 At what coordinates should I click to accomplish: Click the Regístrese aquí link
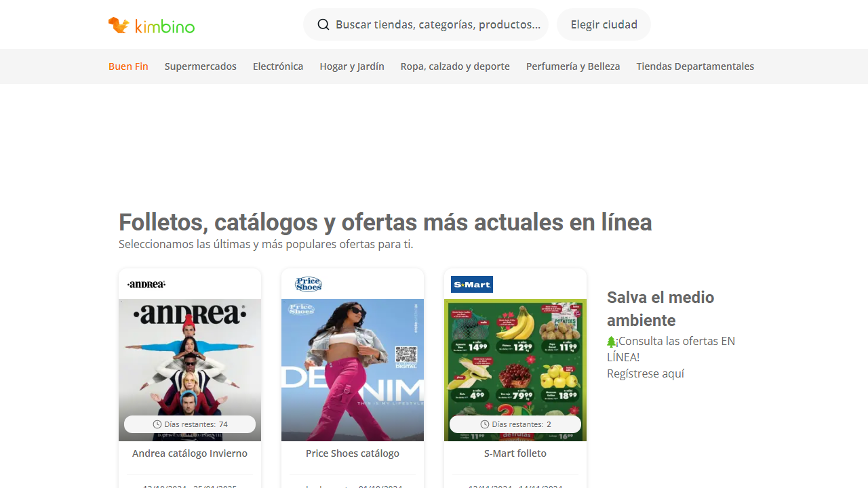tap(645, 373)
